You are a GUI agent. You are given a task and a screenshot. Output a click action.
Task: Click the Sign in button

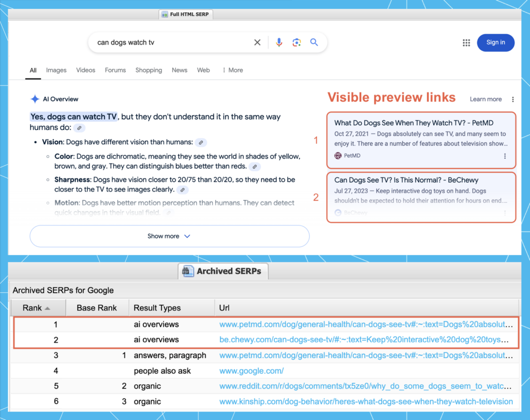tap(495, 42)
